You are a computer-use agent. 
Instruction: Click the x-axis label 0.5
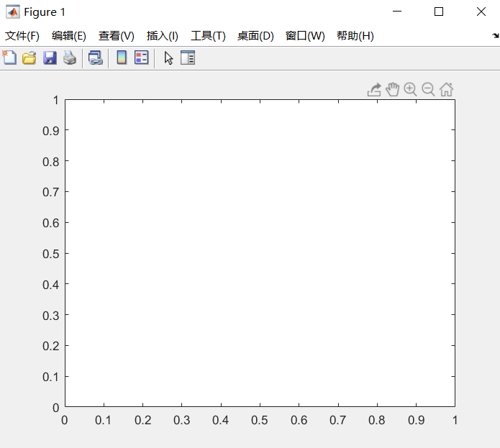pyautogui.click(x=259, y=420)
